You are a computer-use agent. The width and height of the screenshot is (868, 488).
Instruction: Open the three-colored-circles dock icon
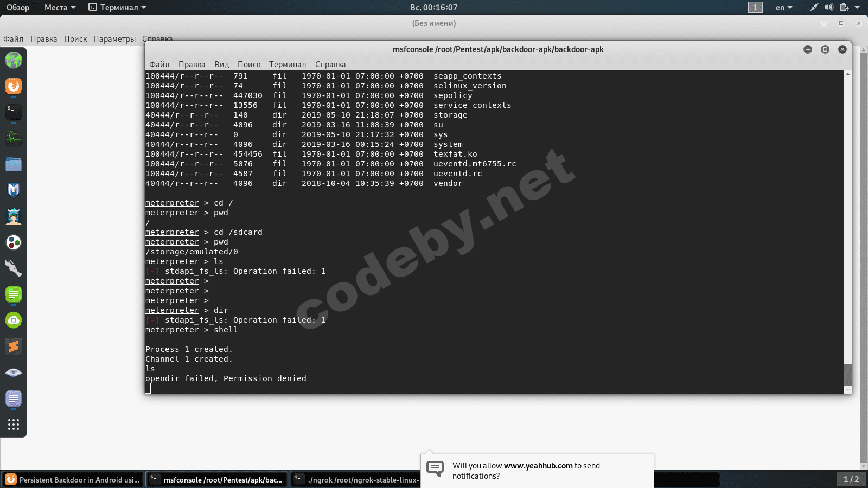[x=14, y=242]
